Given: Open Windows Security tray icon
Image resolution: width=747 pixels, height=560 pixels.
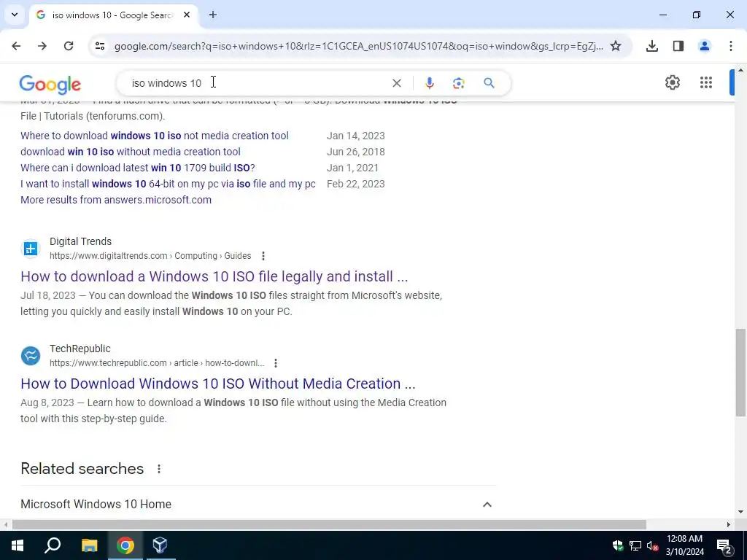Looking at the screenshot, I should pyautogui.click(x=618, y=545).
